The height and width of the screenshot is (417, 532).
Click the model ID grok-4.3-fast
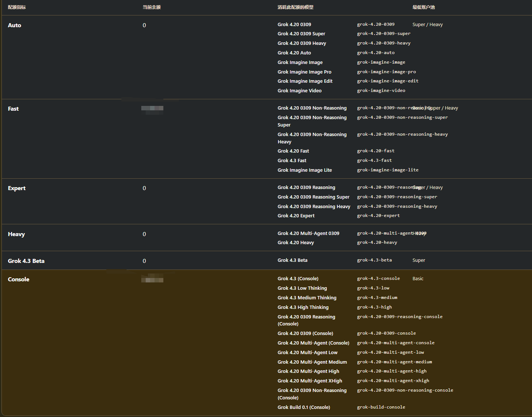(374, 160)
